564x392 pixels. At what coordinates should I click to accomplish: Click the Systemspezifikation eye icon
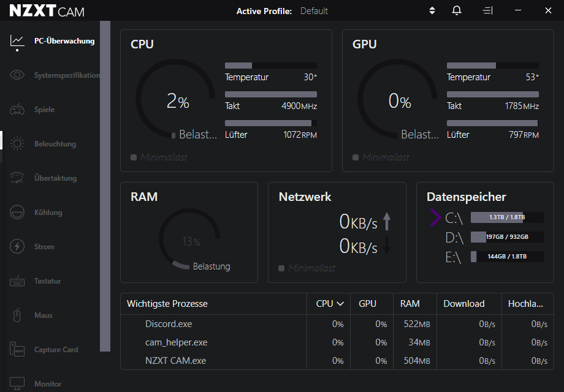pos(17,75)
